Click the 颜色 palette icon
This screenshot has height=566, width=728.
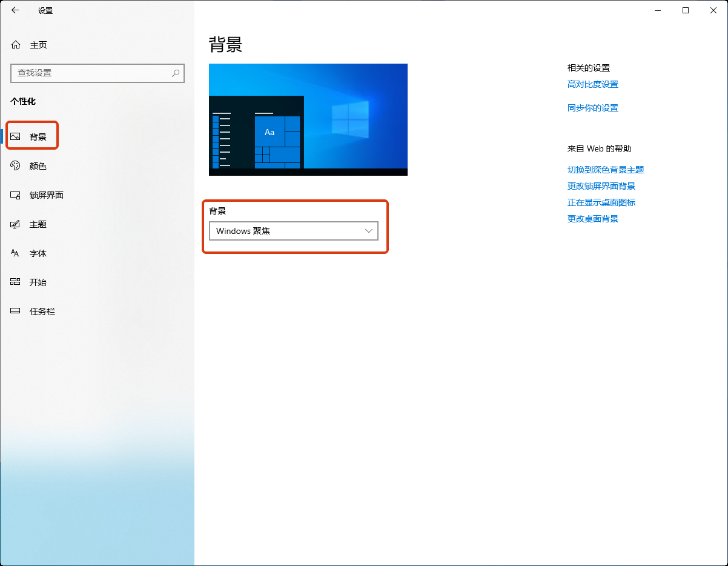tap(16, 166)
